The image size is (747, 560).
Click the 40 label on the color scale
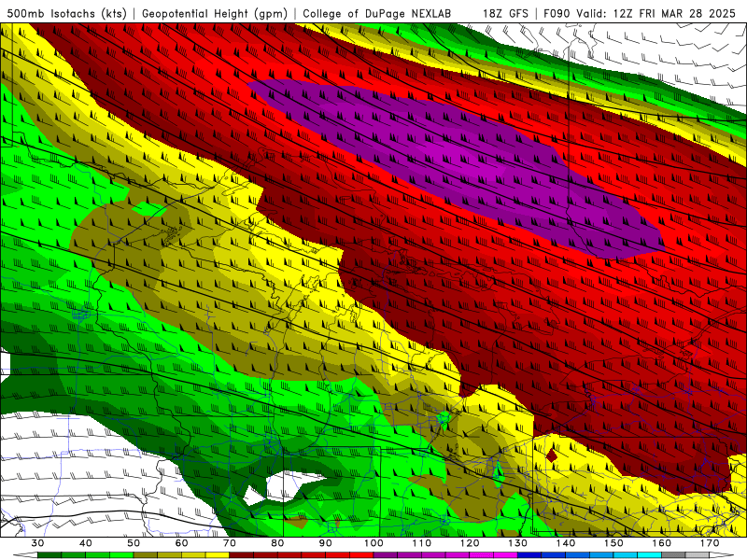pos(85,543)
